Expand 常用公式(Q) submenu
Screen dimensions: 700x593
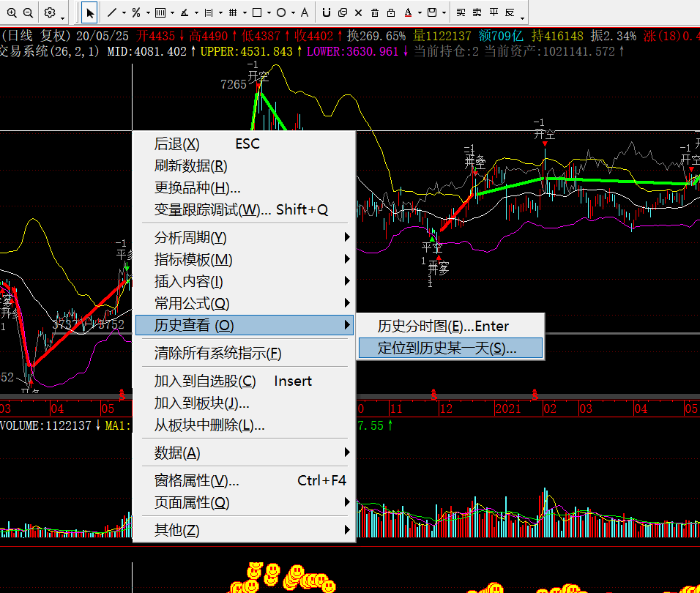pos(245,303)
